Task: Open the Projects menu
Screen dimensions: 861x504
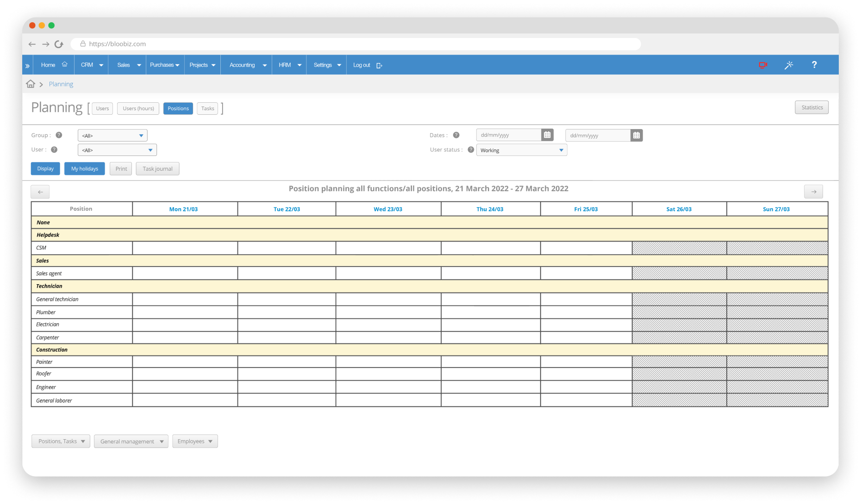Action: click(x=202, y=65)
